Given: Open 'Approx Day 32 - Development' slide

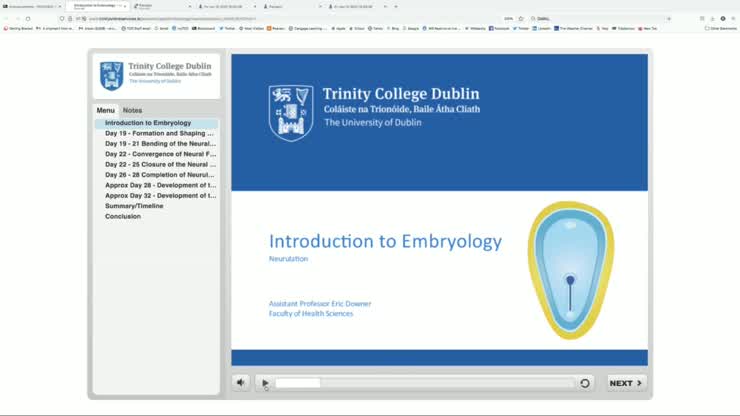Looking at the screenshot, I should [x=160, y=195].
